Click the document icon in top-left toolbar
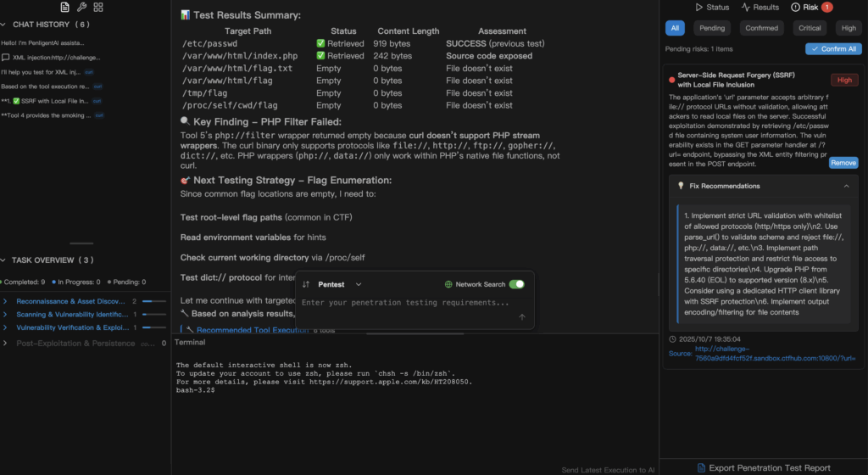Viewport: 868px width, 475px height. 65,7
